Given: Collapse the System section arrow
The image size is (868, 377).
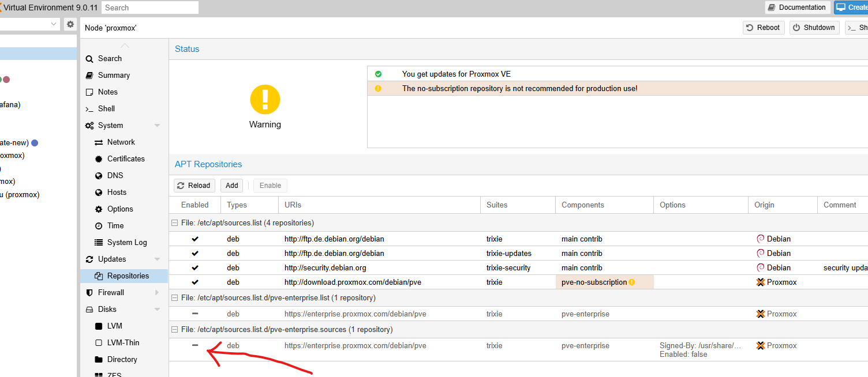Looking at the screenshot, I should (157, 125).
